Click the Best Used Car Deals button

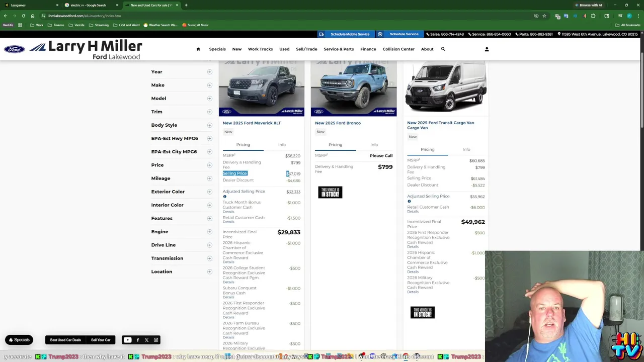click(65, 340)
